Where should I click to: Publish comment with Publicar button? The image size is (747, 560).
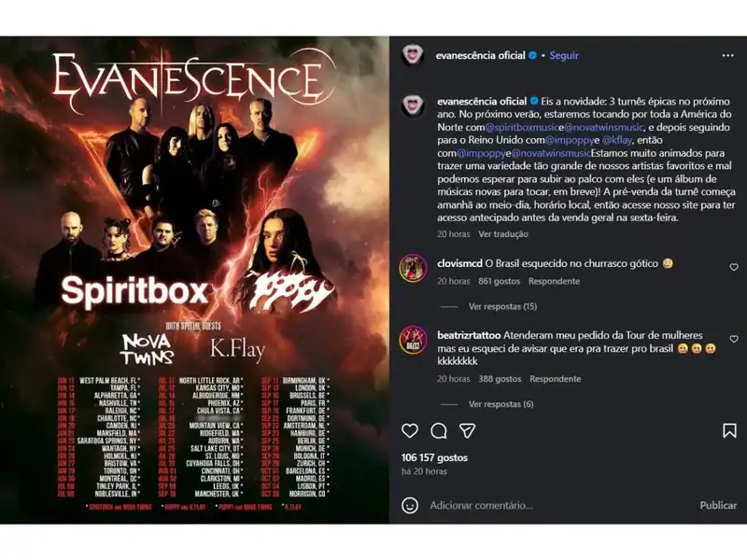pyautogui.click(x=718, y=505)
